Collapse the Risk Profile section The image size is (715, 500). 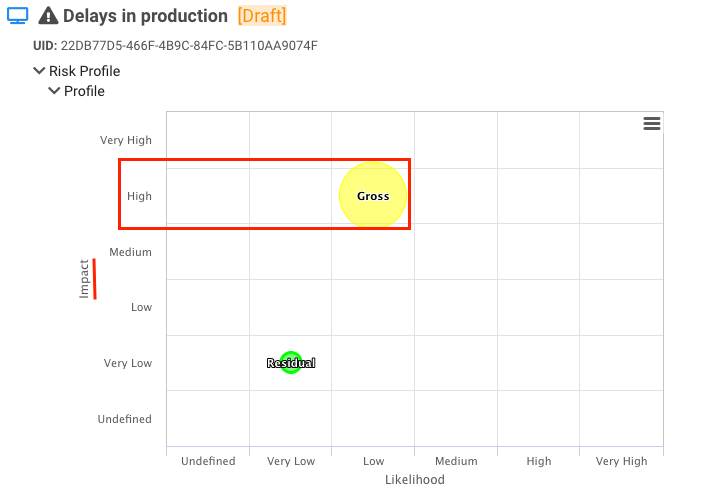[x=39, y=71]
